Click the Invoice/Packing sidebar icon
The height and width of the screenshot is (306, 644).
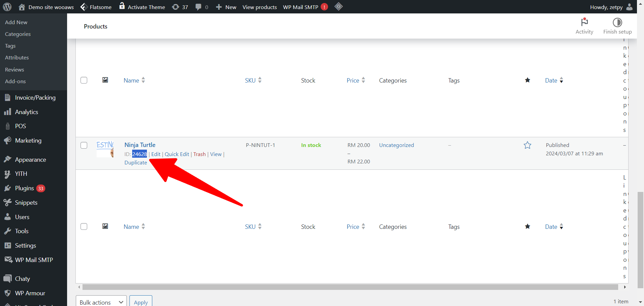coord(7,98)
